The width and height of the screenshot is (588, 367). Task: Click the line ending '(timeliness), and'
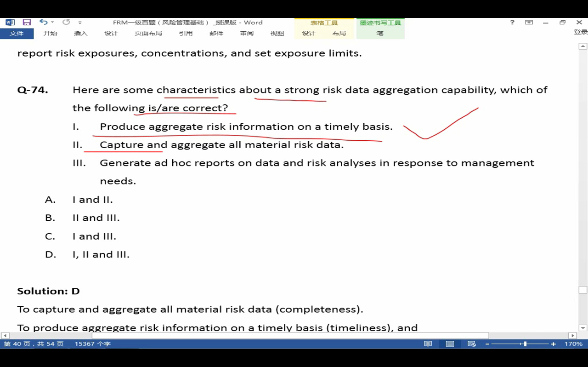point(217,327)
